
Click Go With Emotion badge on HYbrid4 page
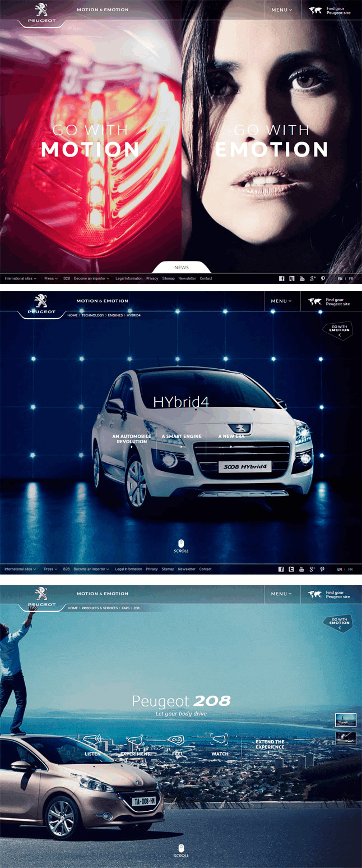pyautogui.click(x=338, y=330)
